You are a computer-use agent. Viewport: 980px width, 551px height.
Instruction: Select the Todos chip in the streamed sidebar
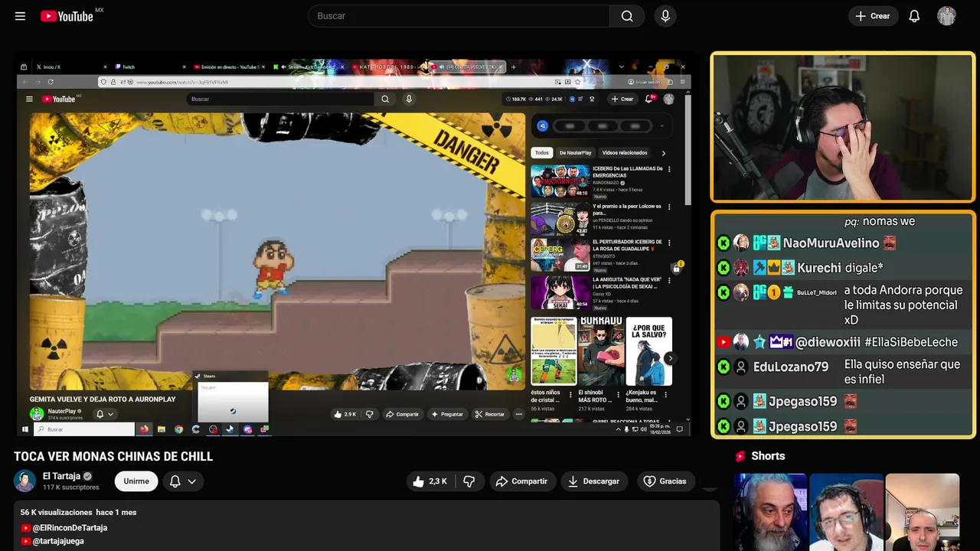[x=542, y=152]
